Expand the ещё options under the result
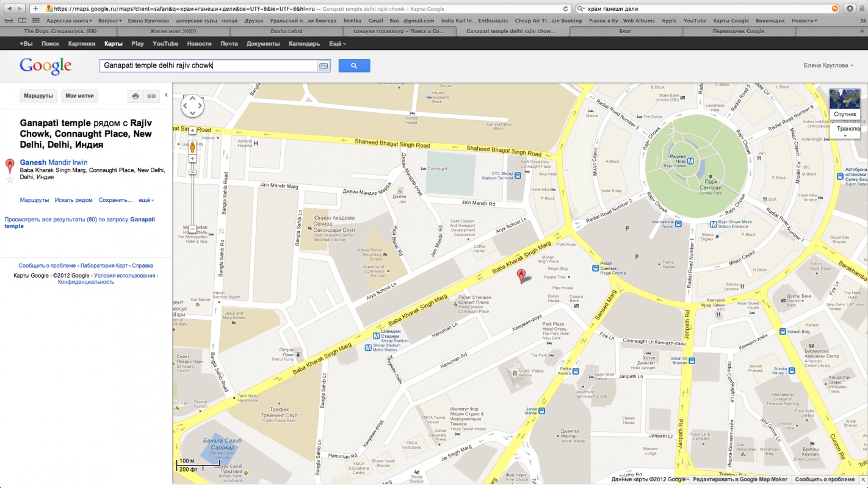 coord(146,200)
